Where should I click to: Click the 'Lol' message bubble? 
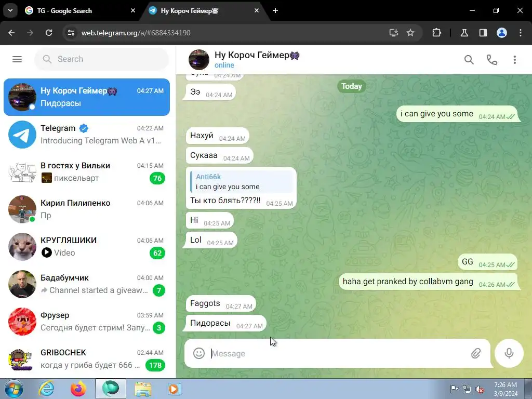(212, 240)
